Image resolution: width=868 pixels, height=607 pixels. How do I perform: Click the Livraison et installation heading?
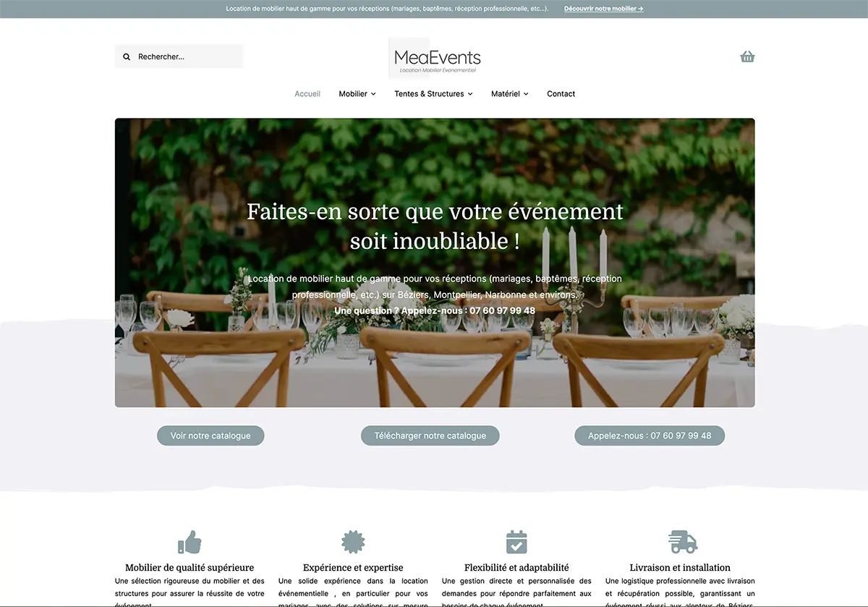tap(680, 567)
